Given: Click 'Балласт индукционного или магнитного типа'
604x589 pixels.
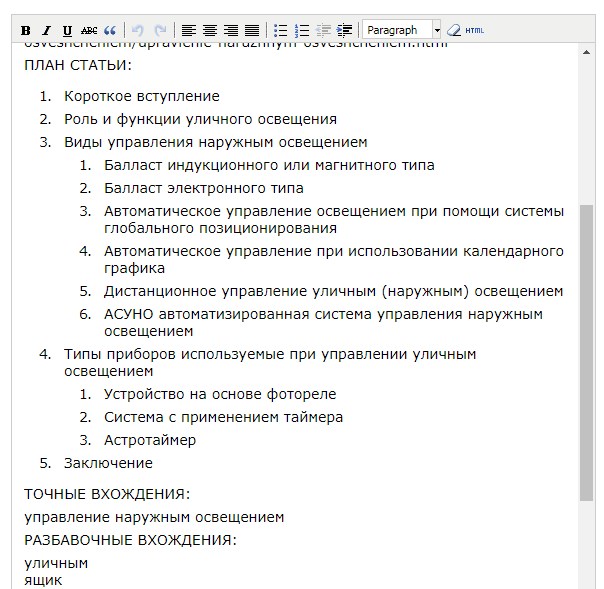Looking at the screenshot, I should tap(269, 165).
